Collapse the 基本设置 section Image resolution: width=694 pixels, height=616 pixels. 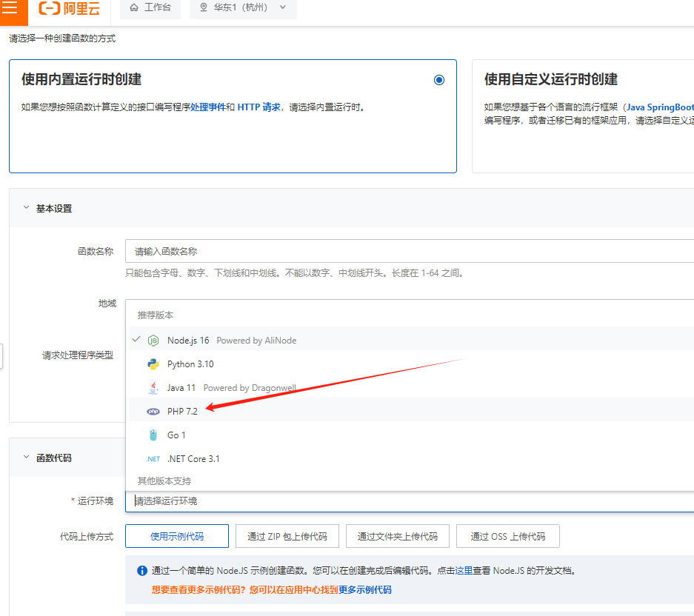click(x=26, y=207)
